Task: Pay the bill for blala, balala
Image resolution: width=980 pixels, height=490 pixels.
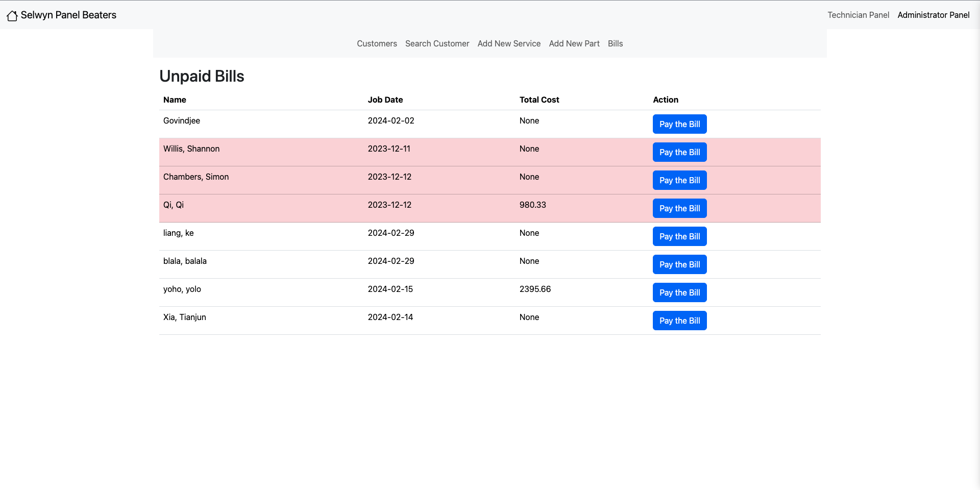Action: (x=679, y=264)
